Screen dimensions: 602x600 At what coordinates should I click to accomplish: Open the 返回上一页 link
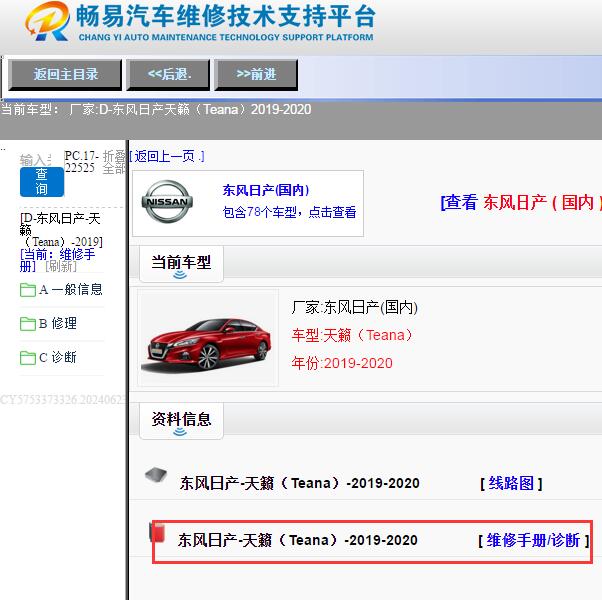(x=167, y=156)
